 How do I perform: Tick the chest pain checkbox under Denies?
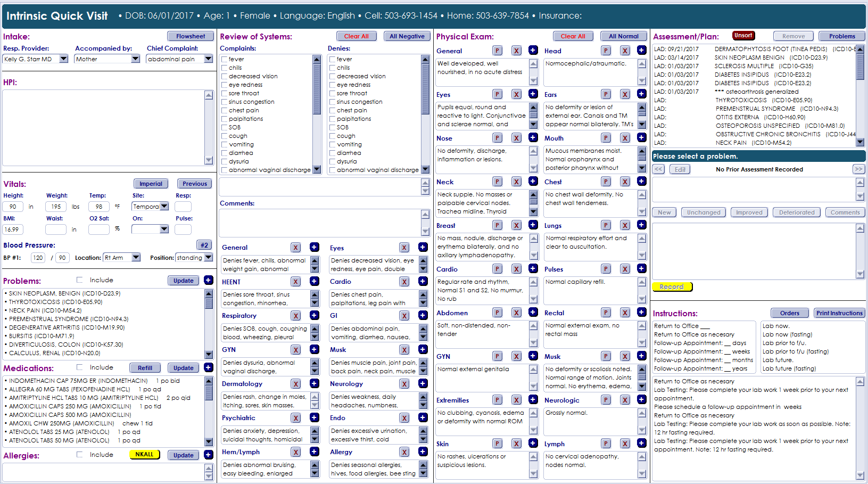point(333,110)
